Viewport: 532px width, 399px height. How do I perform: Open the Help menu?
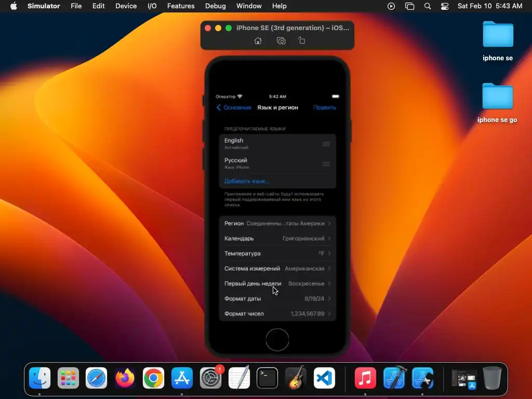[x=279, y=6]
